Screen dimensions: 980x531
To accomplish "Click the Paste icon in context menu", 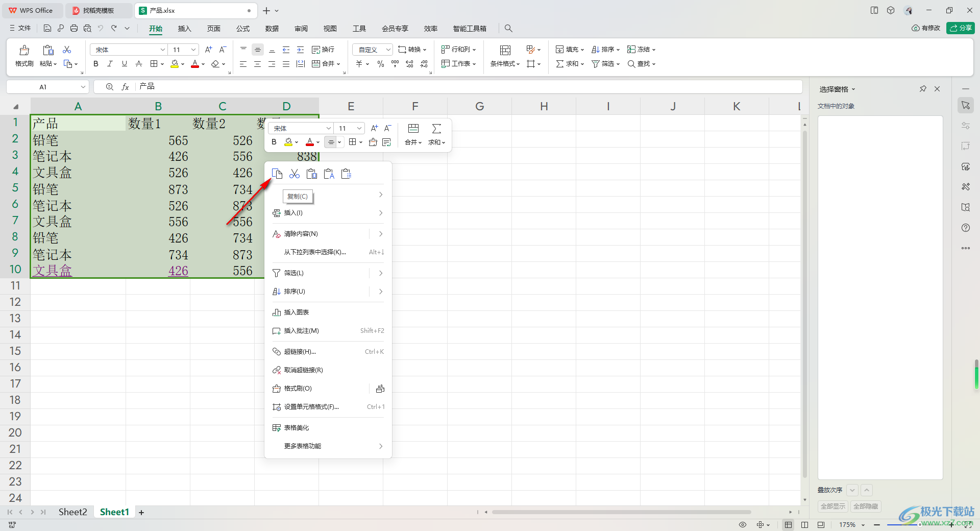I will point(312,174).
